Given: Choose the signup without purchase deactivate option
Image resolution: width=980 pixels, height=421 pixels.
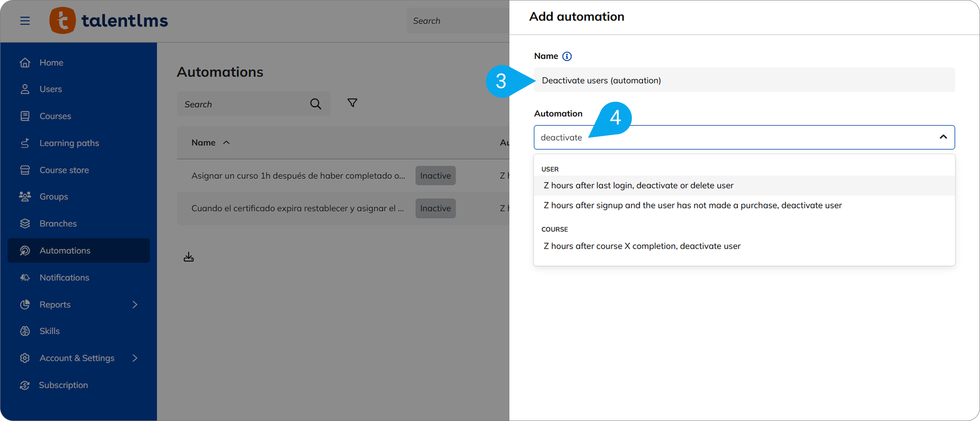Looking at the screenshot, I should pyautogui.click(x=692, y=205).
